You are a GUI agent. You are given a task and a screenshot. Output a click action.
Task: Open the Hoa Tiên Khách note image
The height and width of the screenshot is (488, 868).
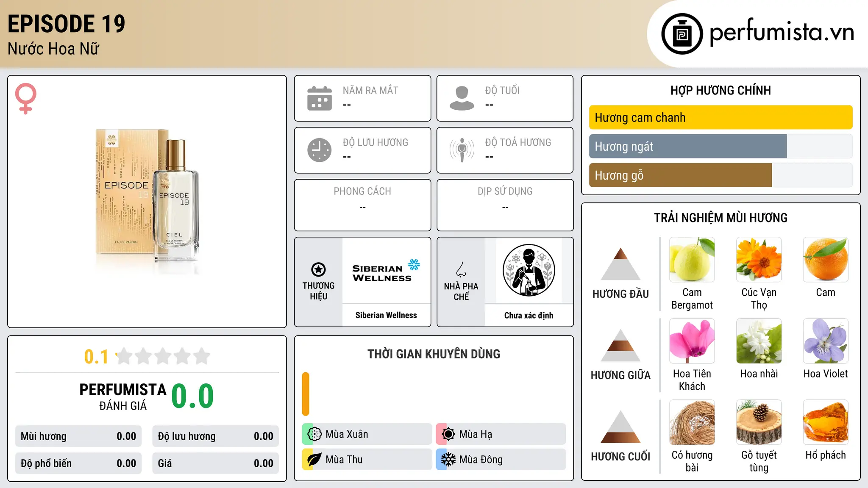(692, 341)
